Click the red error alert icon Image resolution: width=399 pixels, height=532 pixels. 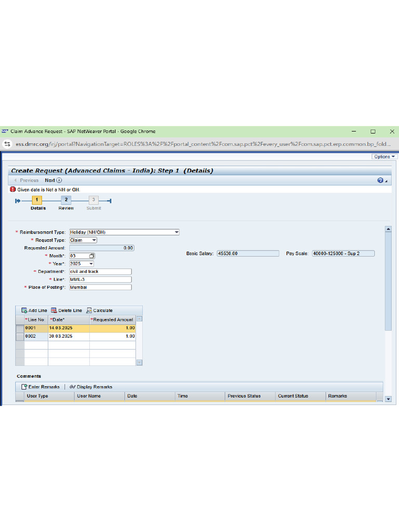click(13, 189)
